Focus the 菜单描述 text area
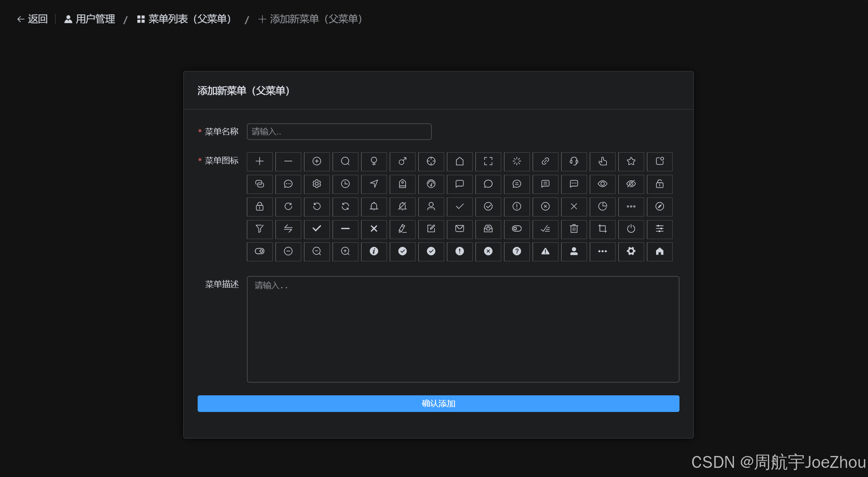 (x=463, y=329)
